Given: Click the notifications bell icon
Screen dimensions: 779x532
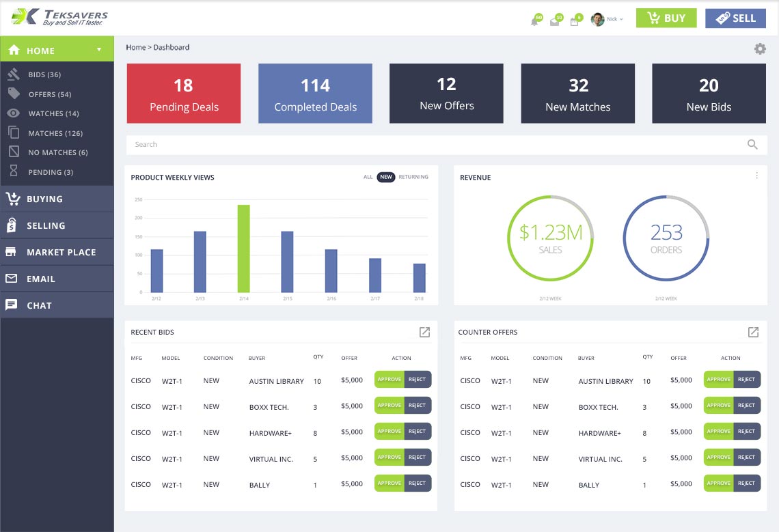Looking at the screenshot, I should [534, 21].
